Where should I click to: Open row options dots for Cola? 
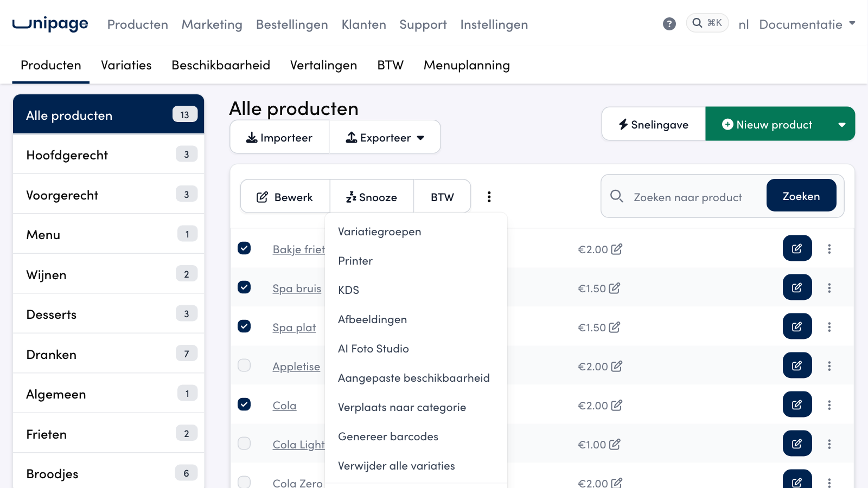(829, 405)
